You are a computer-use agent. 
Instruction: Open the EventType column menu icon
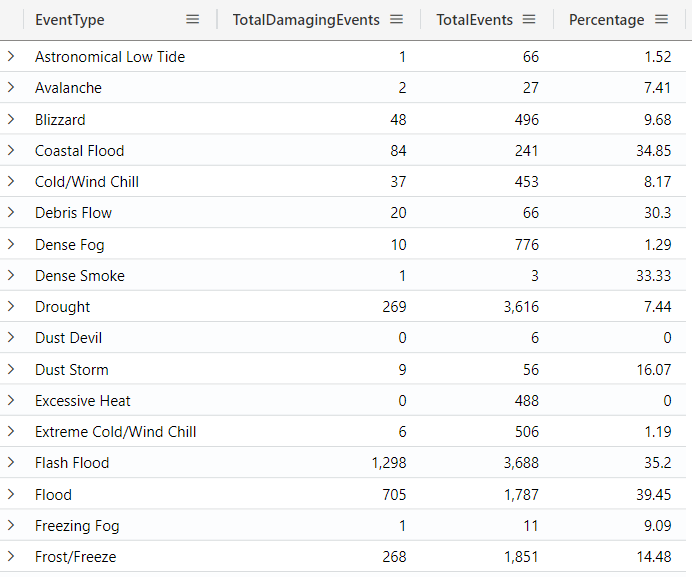(x=193, y=20)
